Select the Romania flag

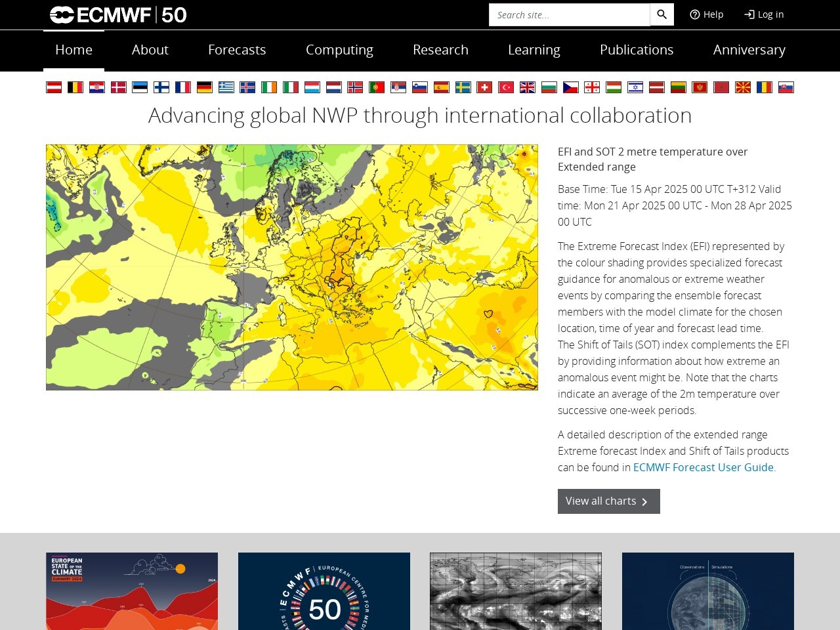pos(765,87)
